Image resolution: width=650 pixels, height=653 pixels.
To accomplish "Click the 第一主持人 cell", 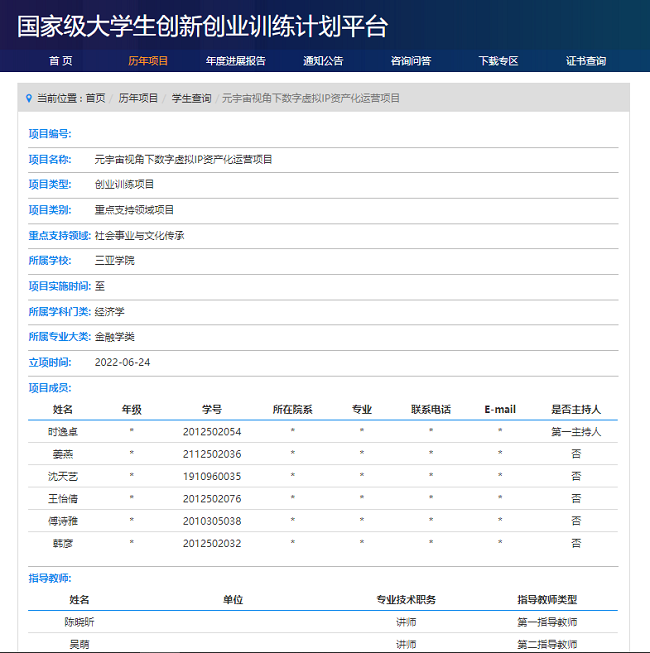I will [x=576, y=432].
